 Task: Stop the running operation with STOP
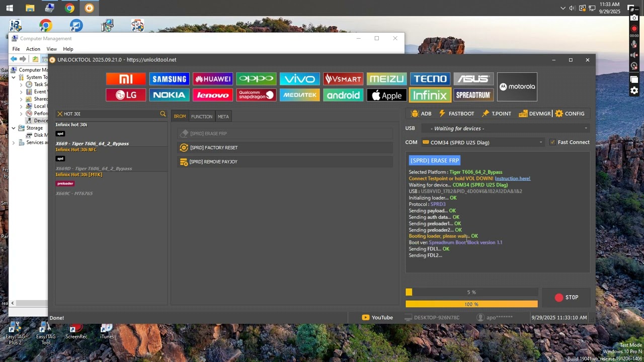567,298
